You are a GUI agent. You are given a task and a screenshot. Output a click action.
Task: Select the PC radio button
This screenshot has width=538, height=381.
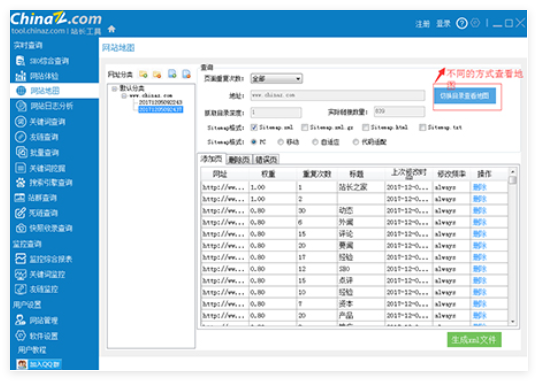click(x=254, y=142)
